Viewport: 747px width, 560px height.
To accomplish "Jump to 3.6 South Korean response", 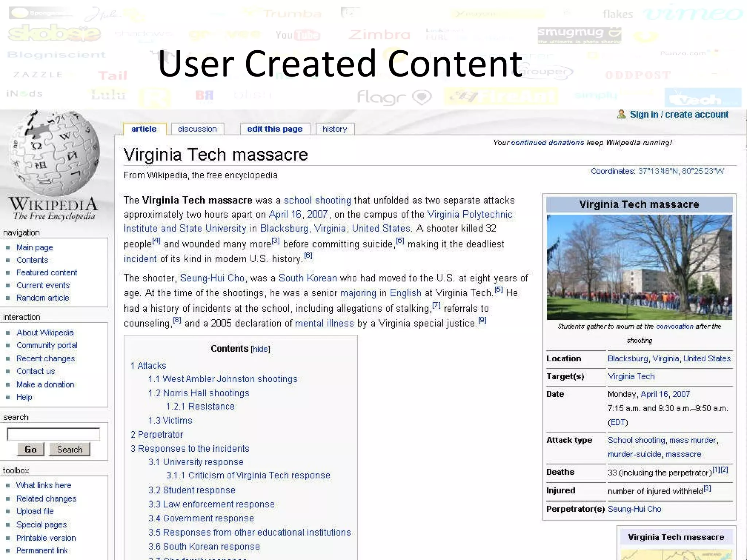I will coord(204,547).
